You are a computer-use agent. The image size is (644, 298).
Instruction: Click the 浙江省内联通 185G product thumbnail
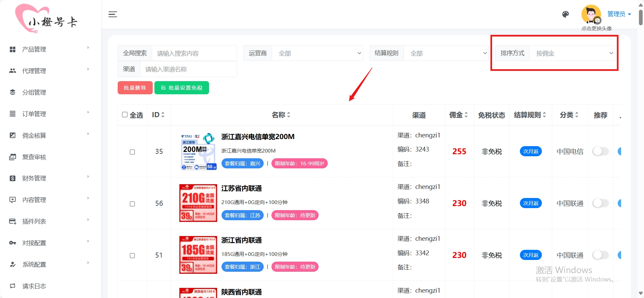tap(198, 255)
